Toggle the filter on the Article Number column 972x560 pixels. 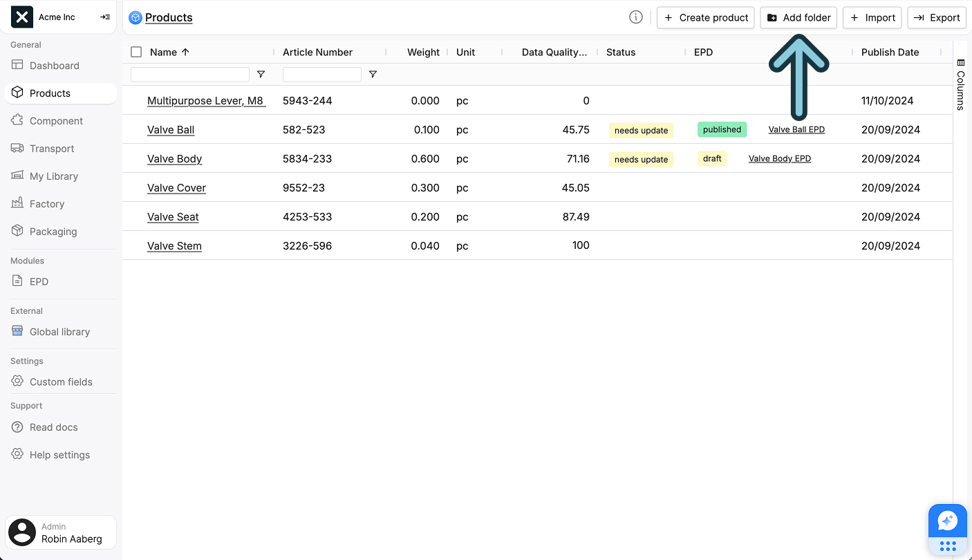[x=373, y=74]
